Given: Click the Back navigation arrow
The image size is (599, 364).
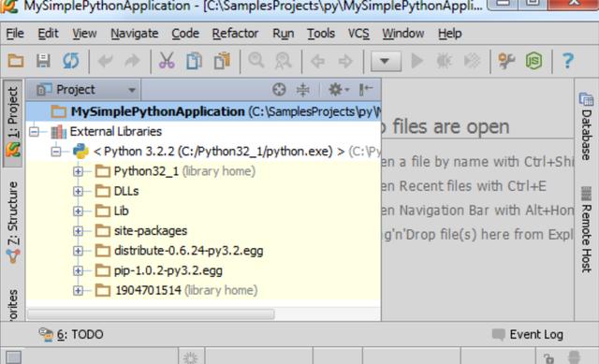Looking at the screenshot, I should pyautogui.click(x=318, y=61).
